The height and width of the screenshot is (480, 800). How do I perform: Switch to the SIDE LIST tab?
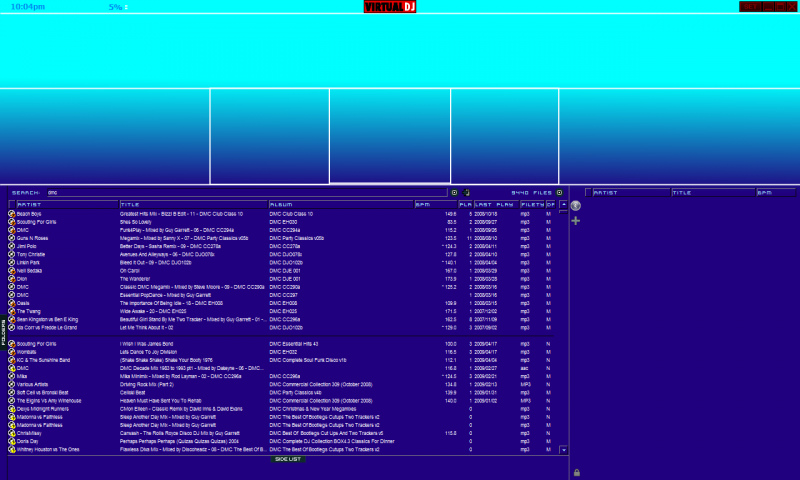[x=288, y=459]
